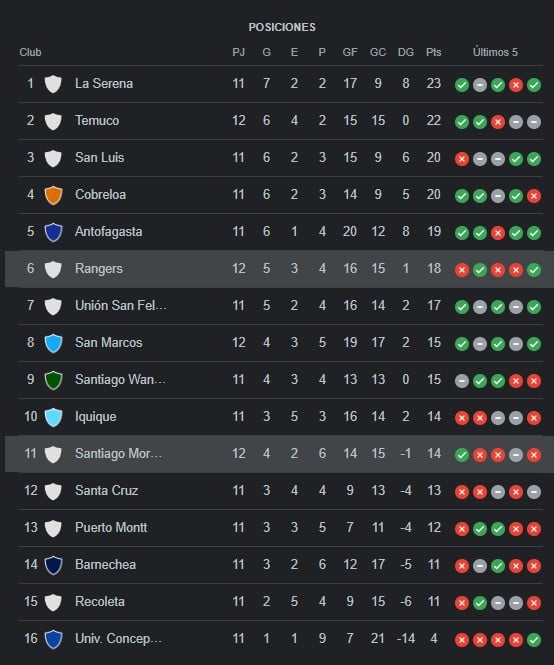Click the Univ. Concepción blue shield crest
554x665 pixels.
[x=53, y=639]
